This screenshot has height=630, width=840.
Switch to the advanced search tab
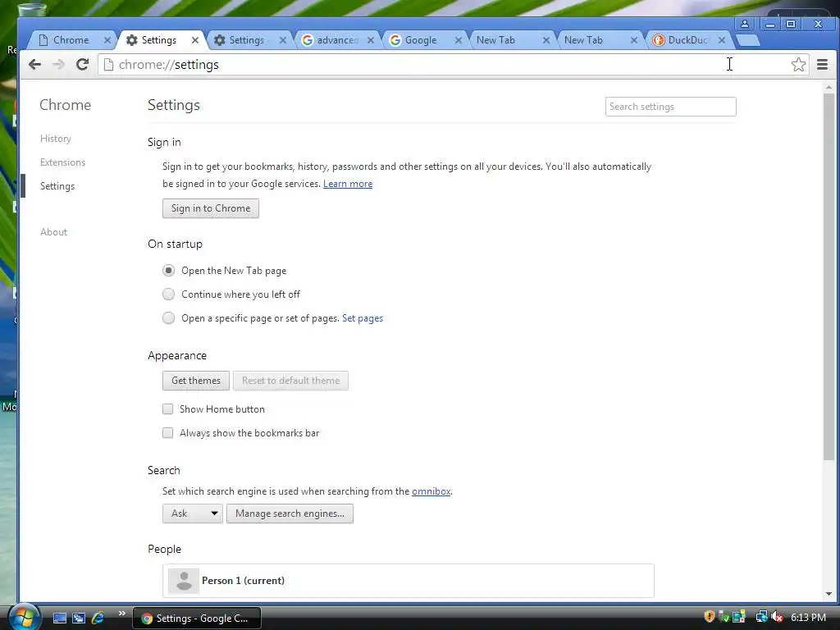coord(335,40)
